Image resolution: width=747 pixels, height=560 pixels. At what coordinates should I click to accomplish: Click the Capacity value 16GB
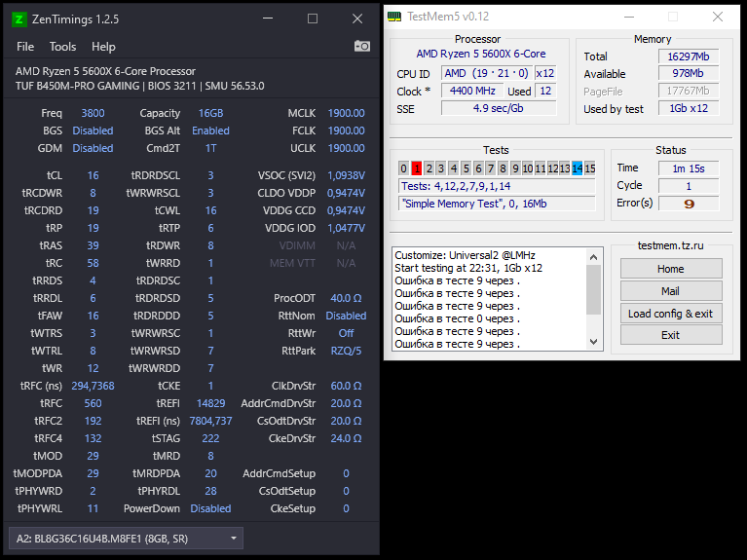click(210, 113)
